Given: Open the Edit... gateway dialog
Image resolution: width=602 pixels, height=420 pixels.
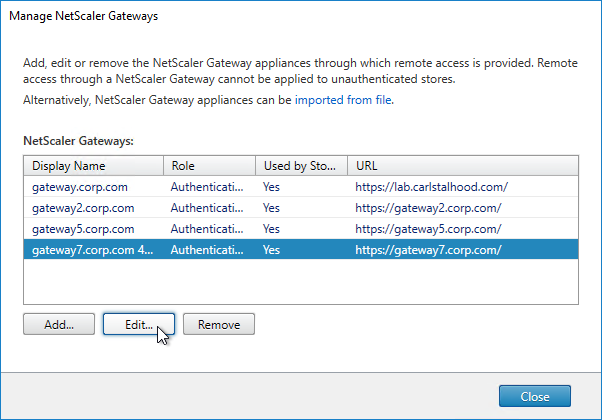Looking at the screenshot, I should coord(139,325).
